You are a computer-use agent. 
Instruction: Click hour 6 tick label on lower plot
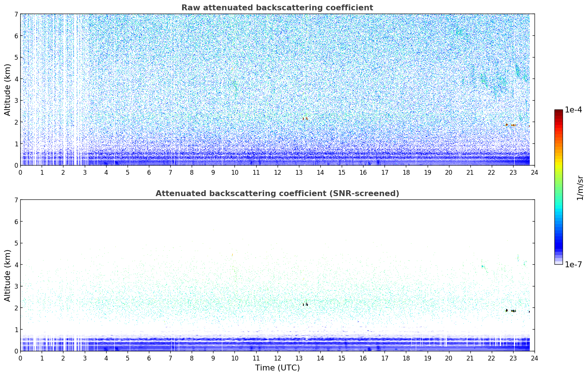click(x=149, y=358)
